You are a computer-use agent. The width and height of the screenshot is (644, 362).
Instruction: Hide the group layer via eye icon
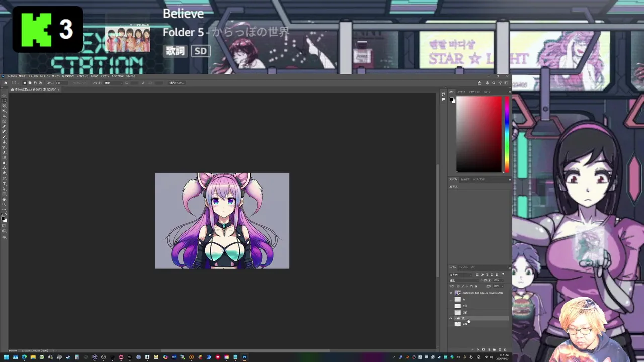pyautogui.click(x=451, y=318)
